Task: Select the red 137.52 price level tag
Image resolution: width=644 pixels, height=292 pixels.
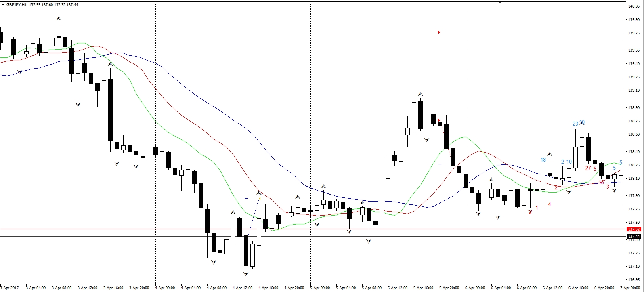Action: click(634, 229)
